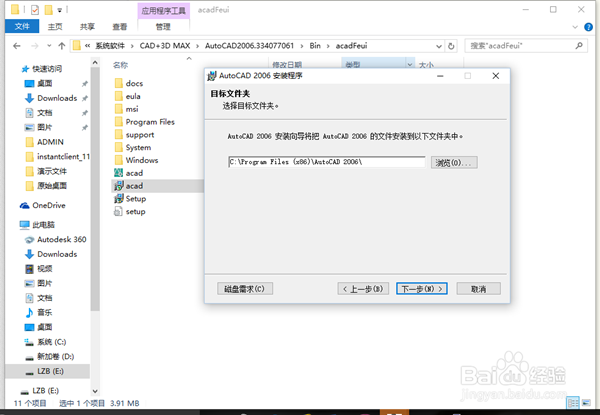Click the install path text field

326,162
